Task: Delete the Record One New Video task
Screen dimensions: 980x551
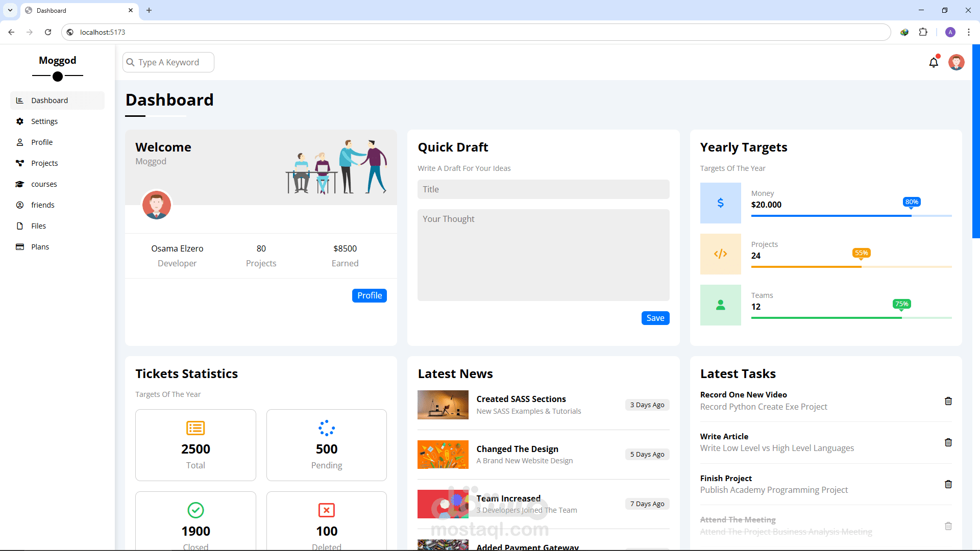Action: point(948,401)
